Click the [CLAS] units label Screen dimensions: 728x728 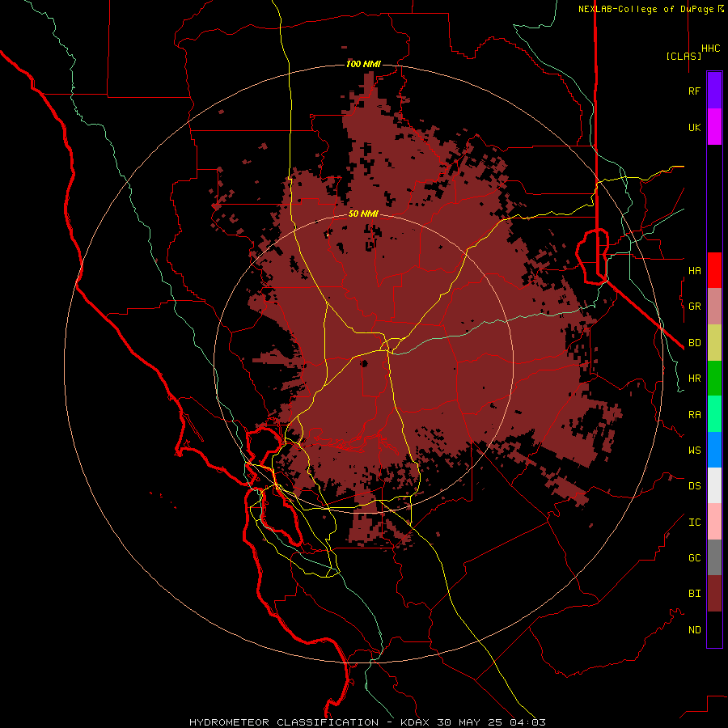pyautogui.click(x=683, y=56)
